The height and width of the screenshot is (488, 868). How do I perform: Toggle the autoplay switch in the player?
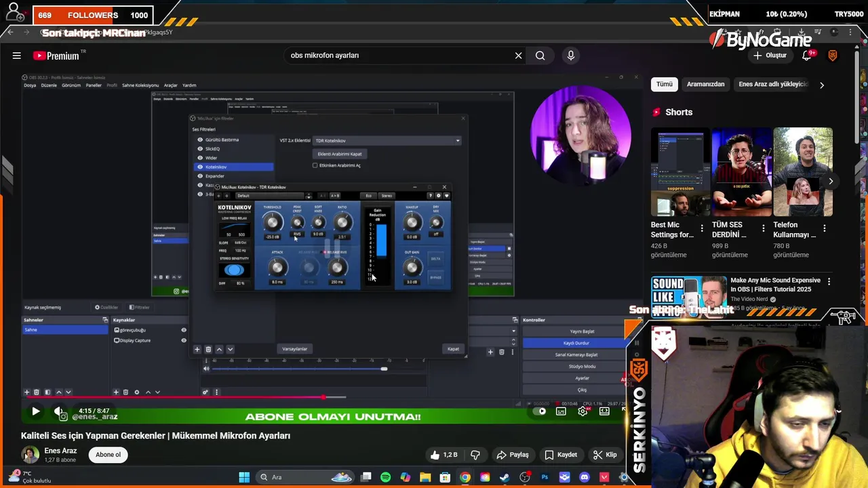tap(539, 411)
